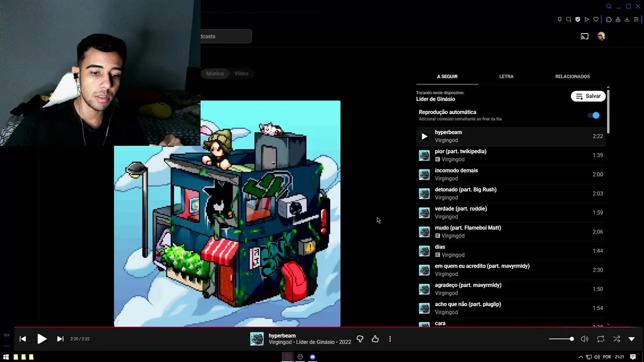Screen dimensions: 644x362
Task: Click thumbnail of incomodo demais in queue
Action: tap(424, 174)
